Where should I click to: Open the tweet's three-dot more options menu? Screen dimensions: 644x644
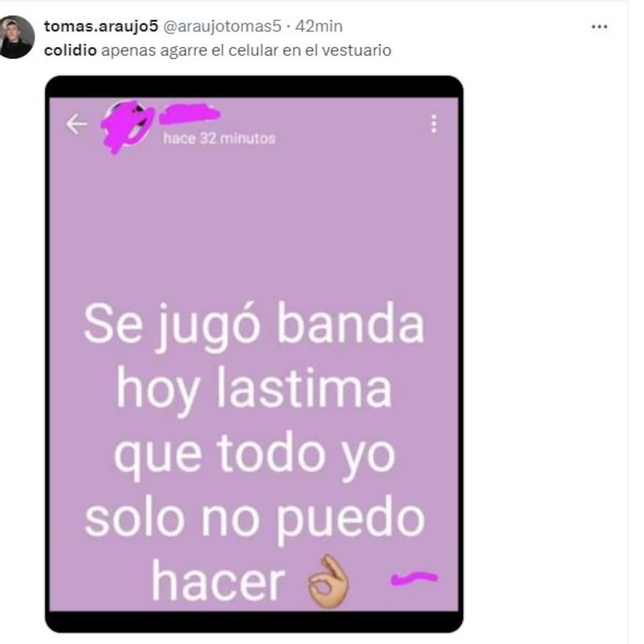599,26
